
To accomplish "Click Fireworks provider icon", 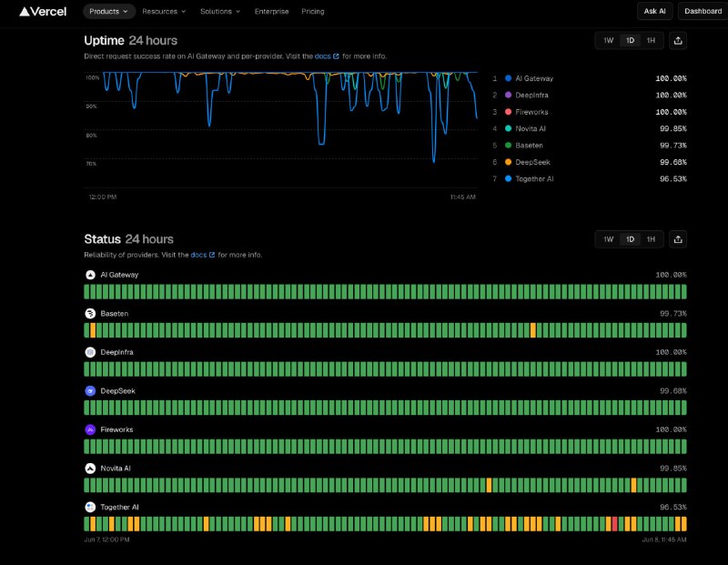I will 90,429.
